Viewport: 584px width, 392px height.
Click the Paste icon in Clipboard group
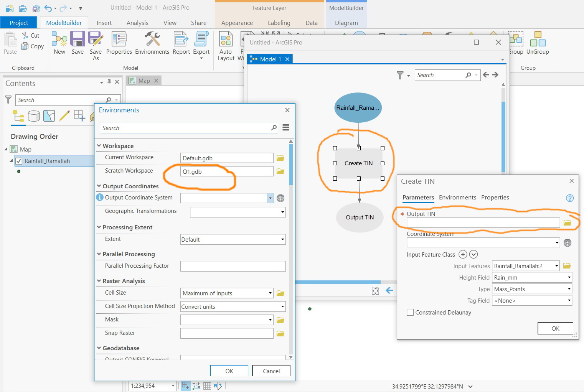(x=10, y=40)
